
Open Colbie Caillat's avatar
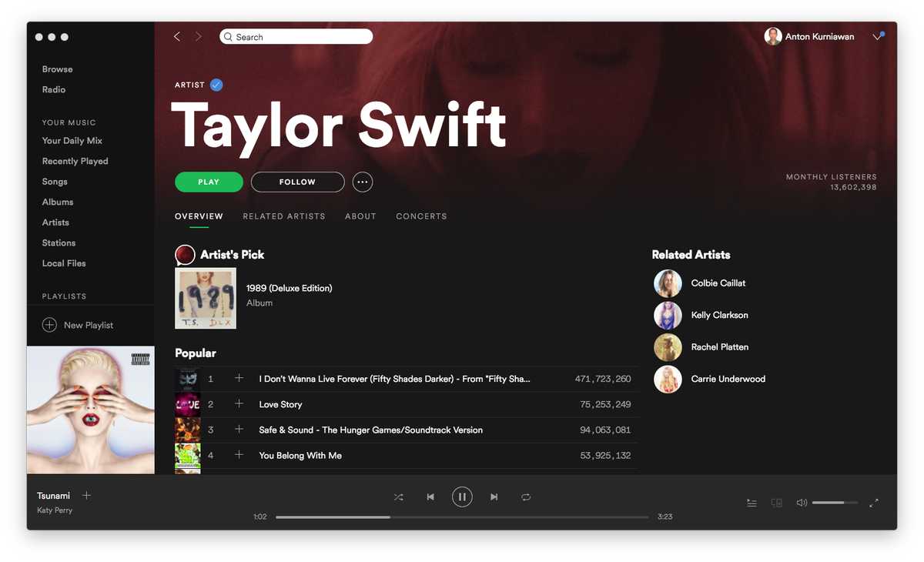pos(668,283)
